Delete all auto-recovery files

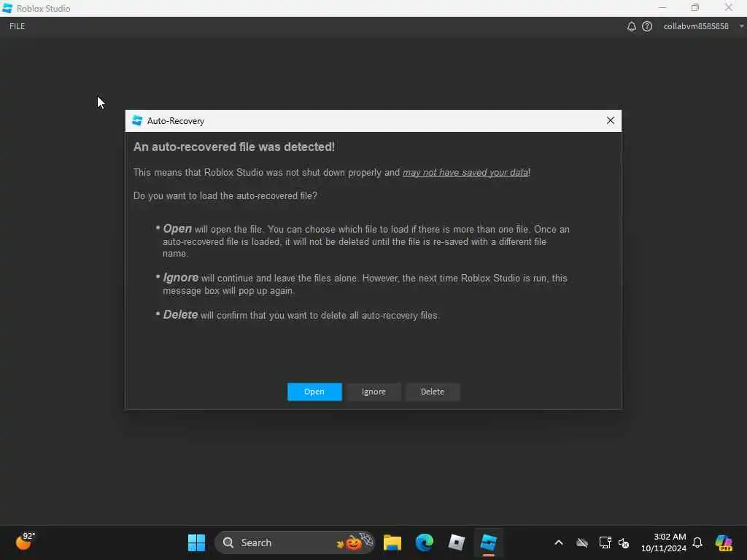click(433, 392)
